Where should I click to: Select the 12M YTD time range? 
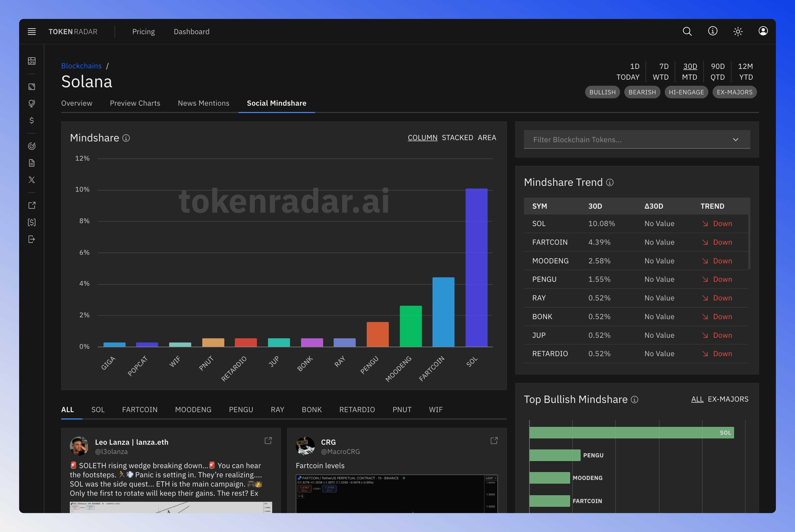tap(745, 72)
